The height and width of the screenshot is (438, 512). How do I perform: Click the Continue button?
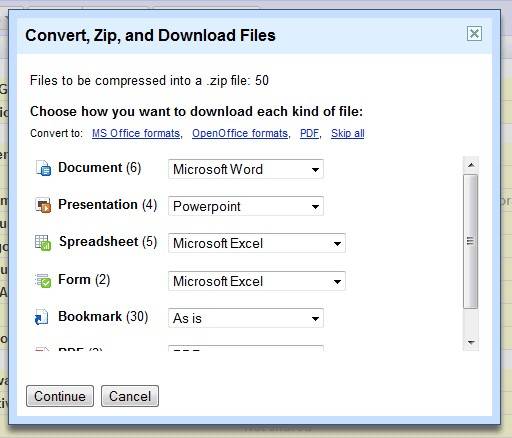(60, 396)
